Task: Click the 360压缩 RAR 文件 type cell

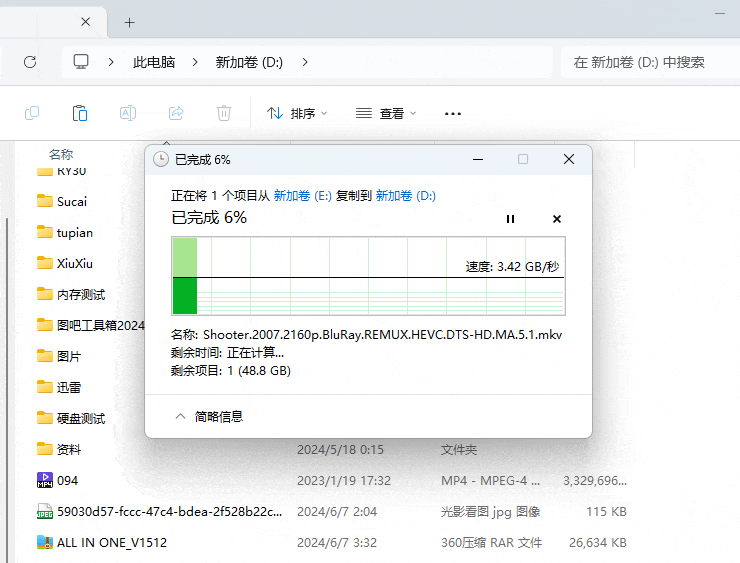Action: 491,543
